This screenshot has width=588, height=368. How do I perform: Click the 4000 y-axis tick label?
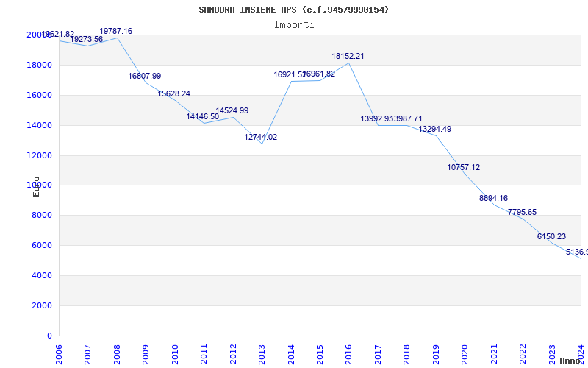42,275
